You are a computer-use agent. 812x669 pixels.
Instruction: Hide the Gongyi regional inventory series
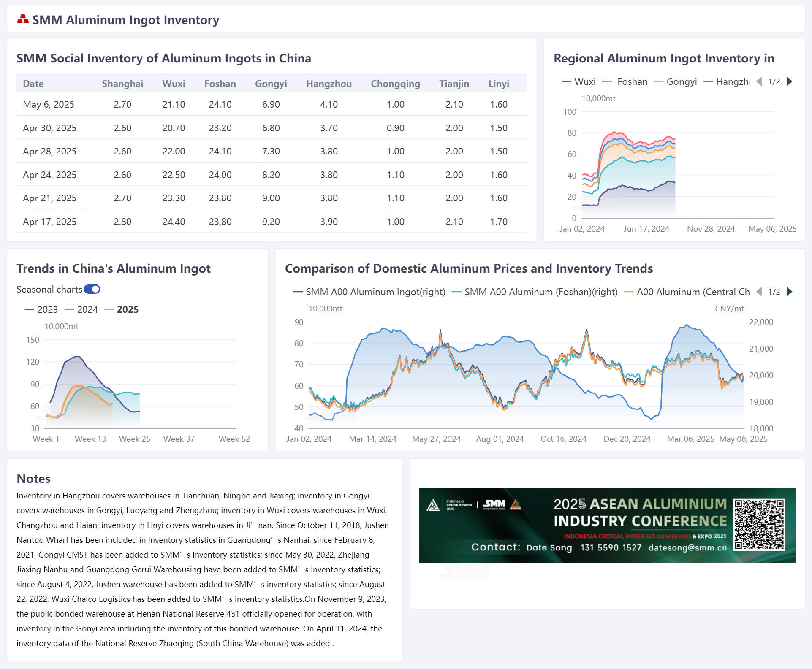click(x=675, y=81)
